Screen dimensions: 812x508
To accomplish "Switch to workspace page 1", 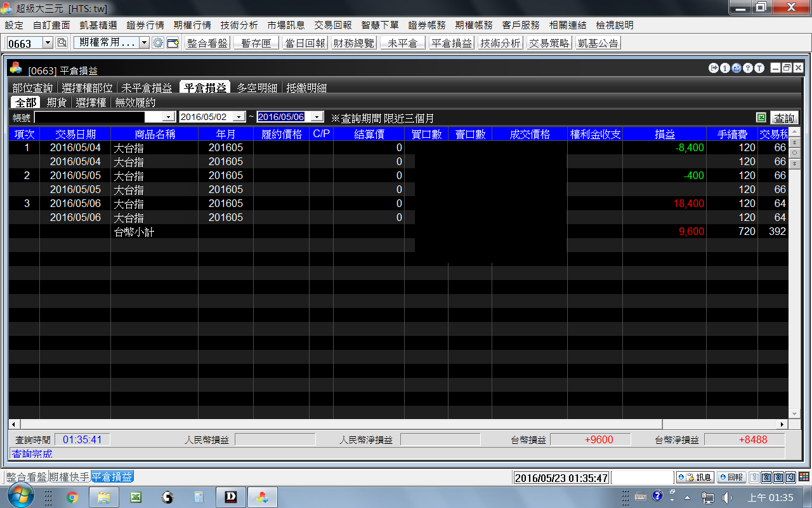I will pyautogui.click(x=754, y=478).
